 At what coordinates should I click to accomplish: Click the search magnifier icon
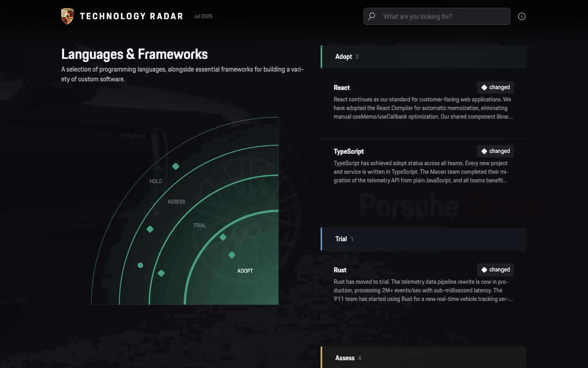tap(372, 16)
